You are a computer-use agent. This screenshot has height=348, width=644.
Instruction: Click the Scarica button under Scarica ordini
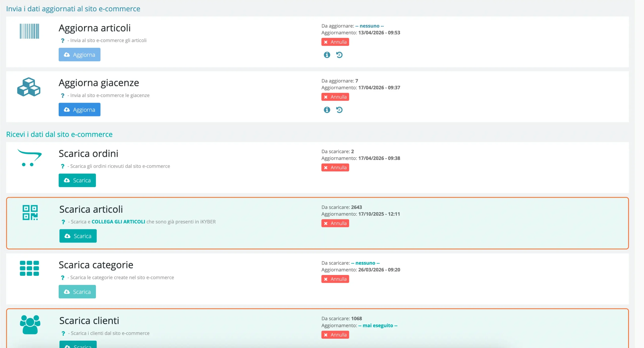(77, 180)
